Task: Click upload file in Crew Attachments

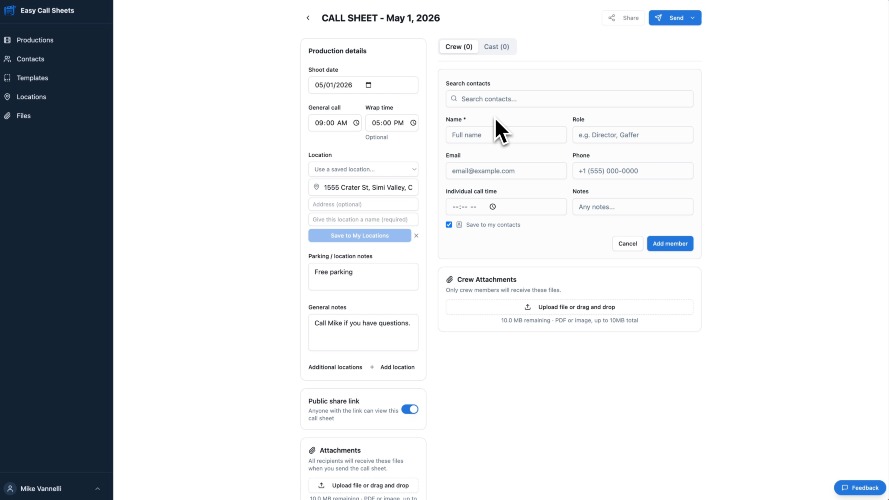Action: [x=569, y=307]
